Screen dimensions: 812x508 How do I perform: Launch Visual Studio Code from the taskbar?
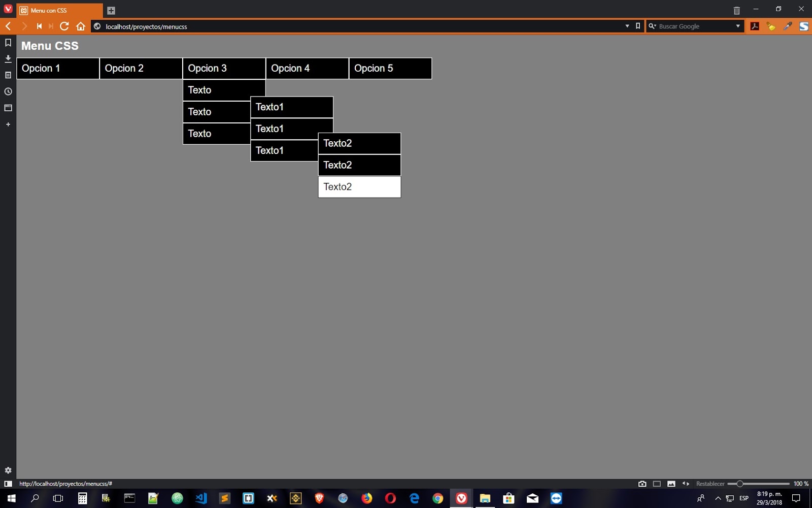[200, 498]
